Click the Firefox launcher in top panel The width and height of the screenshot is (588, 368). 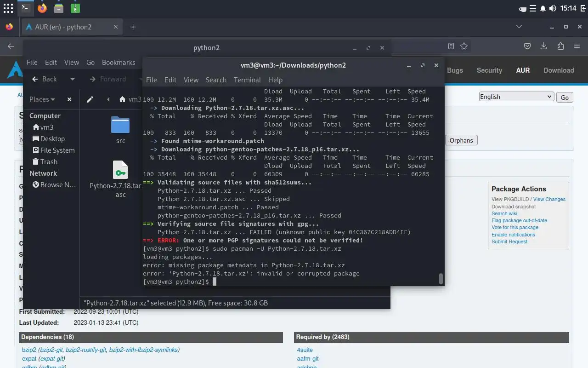(x=42, y=8)
